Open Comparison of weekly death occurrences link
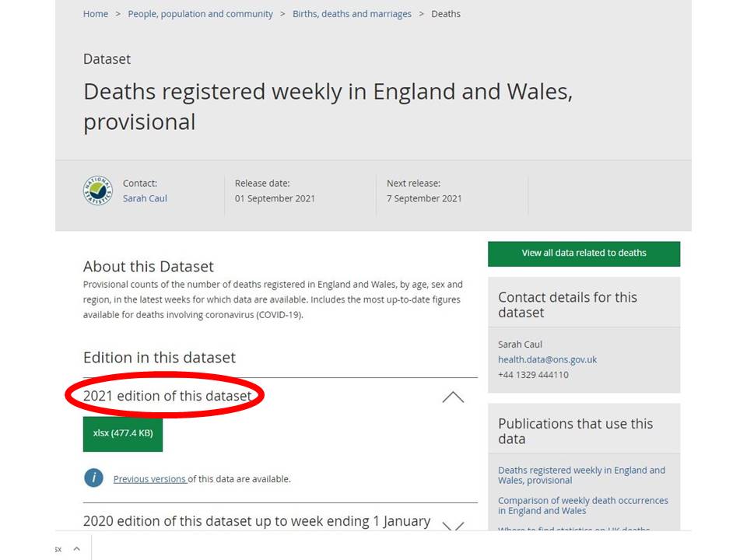Screen dimensions: 747x560 (x=583, y=506)
